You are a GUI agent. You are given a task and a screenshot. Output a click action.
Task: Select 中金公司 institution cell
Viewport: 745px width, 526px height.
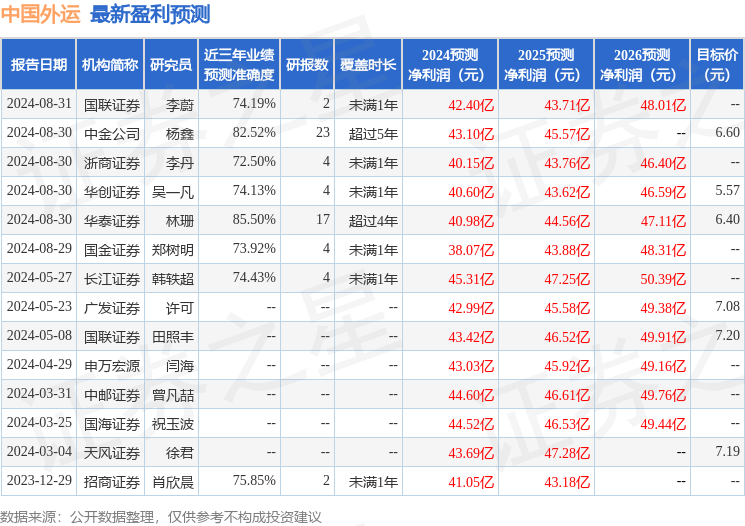coord(112,134)
